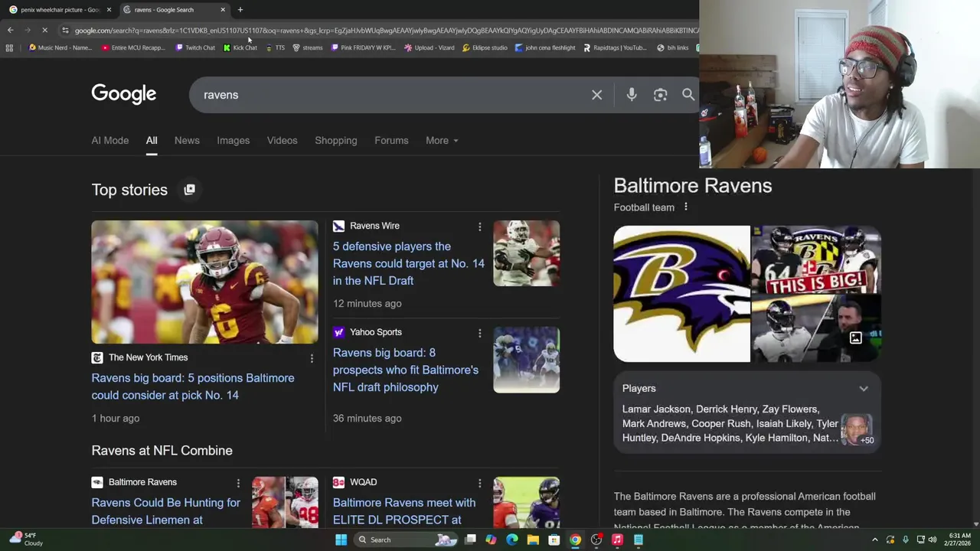Open options for Baltimore Ravens combine story
The image size is (980, 551).
click(238, 483)
